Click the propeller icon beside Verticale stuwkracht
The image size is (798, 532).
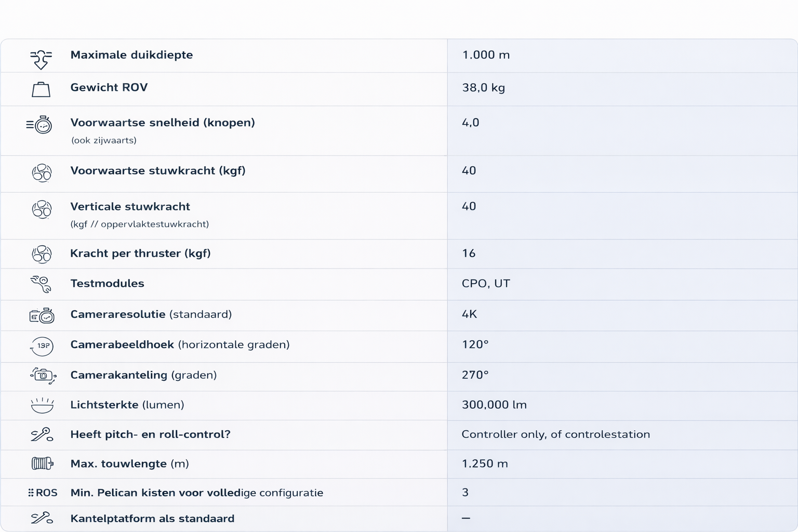(x=42, y=209)
